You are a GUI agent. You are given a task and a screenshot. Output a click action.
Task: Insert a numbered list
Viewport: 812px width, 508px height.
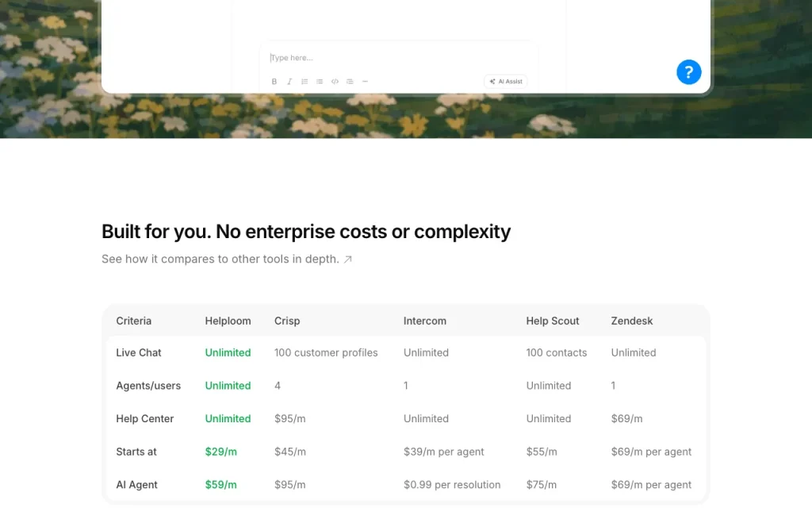304,82
